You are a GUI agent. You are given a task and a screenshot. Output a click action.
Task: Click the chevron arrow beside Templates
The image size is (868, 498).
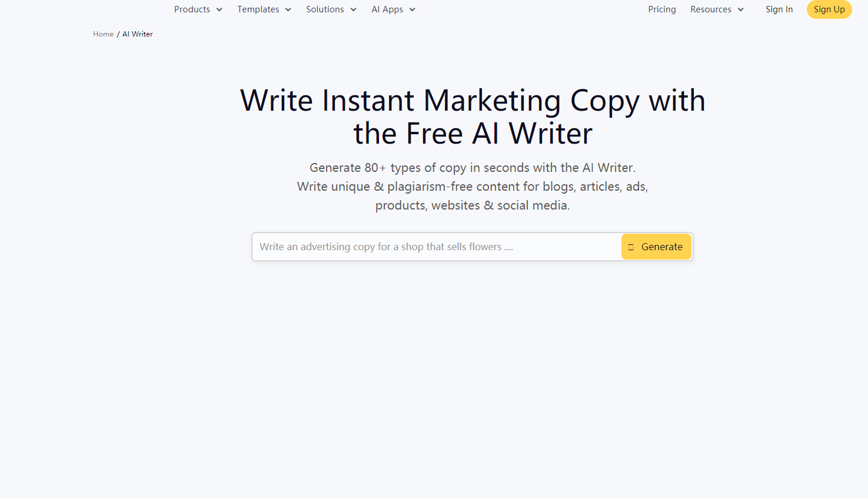pyautogui.click(x=288, y=9)
